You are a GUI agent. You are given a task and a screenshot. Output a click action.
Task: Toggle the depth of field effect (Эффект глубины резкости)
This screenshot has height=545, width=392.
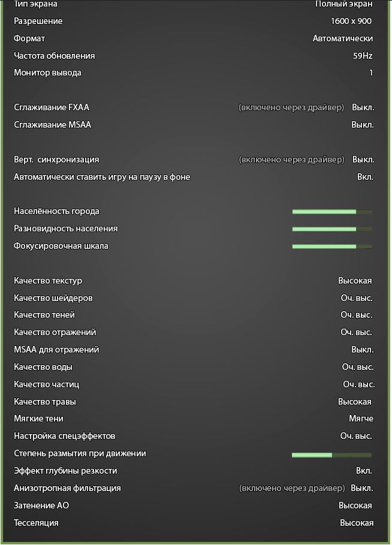click(364, 471)
